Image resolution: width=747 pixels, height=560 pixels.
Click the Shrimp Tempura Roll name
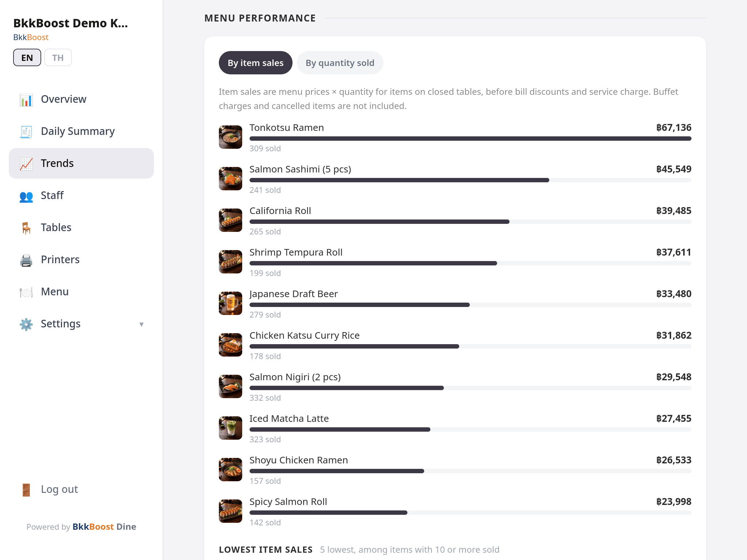click(x=296, y=252)
